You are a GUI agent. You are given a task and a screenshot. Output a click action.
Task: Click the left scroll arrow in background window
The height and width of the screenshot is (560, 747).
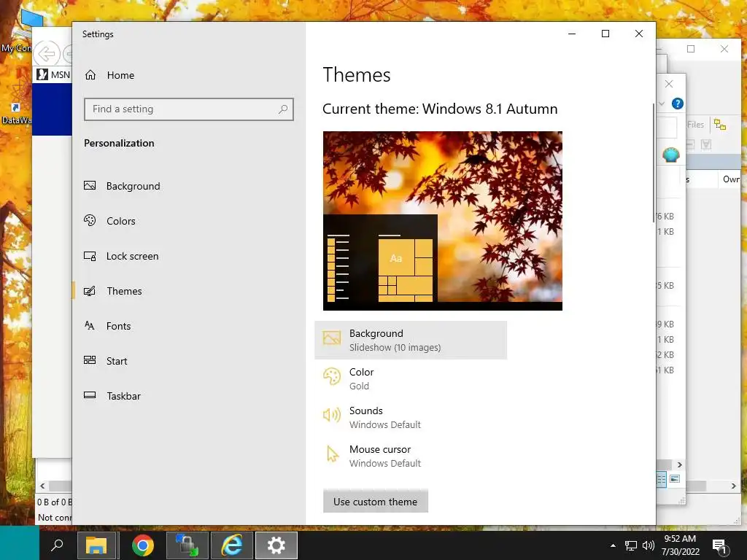pyautogui.click(x=42, y=486)
